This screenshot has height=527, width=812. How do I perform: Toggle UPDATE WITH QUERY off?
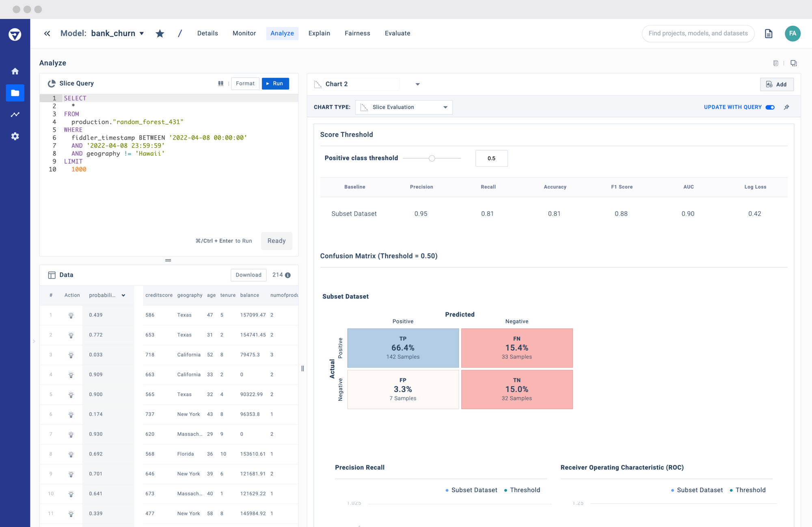(770, 107)
